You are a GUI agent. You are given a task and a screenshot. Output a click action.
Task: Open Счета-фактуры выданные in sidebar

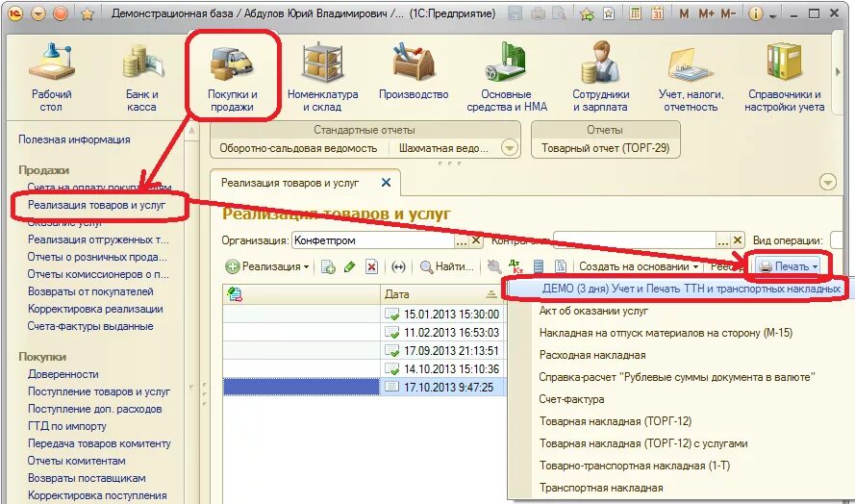[90, 326]
